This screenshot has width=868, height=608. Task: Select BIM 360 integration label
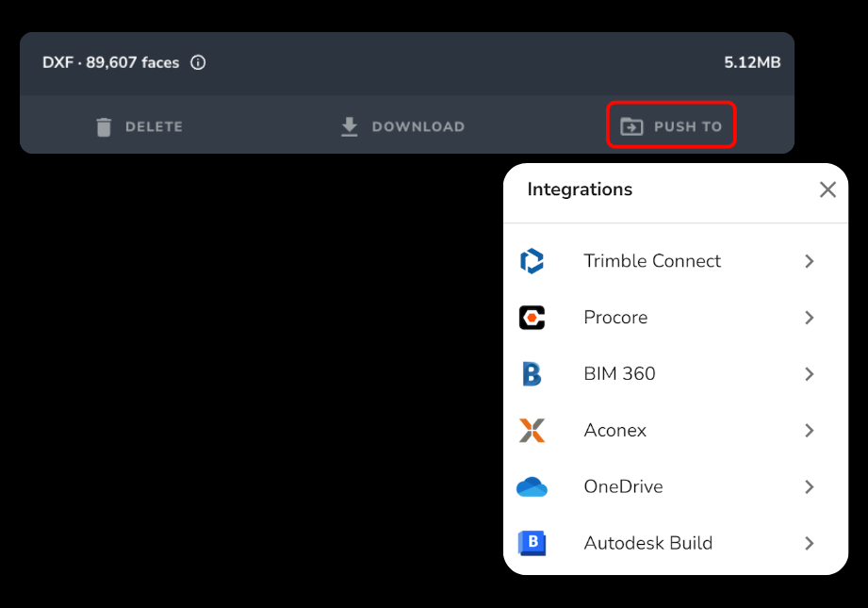pos(619,374)
